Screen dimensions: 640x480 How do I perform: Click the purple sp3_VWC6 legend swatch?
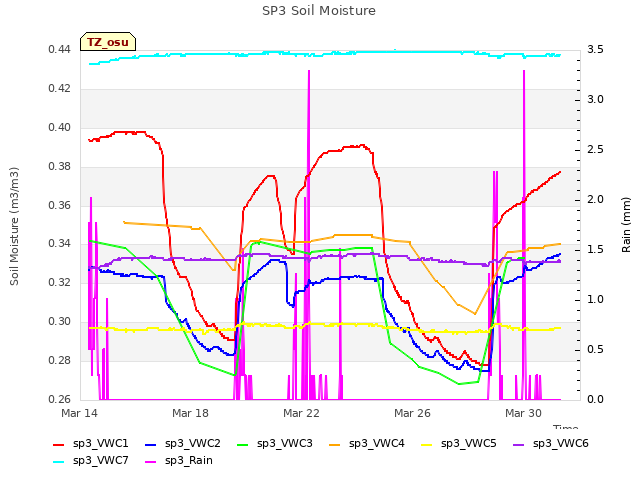click(x=519, y=445)
